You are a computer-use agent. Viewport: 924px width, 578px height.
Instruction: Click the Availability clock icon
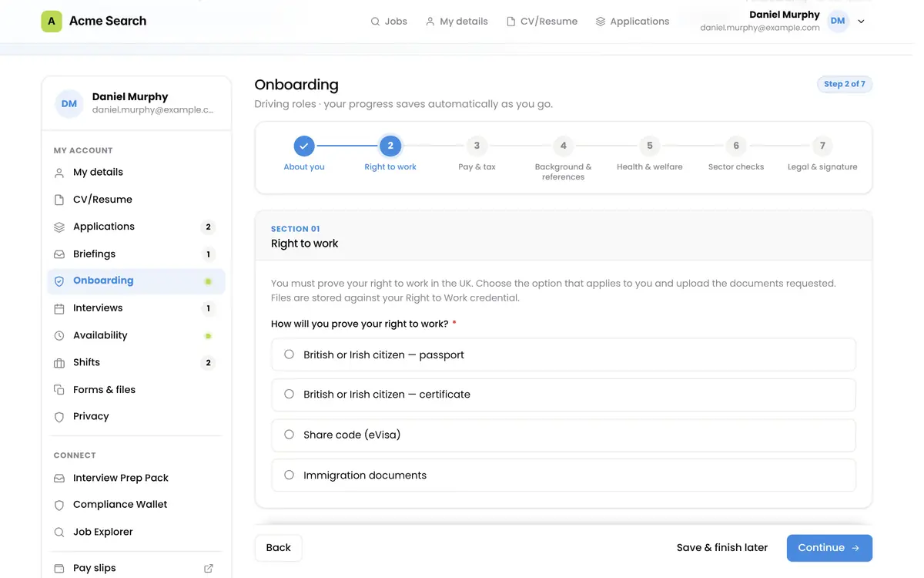(x=59, y=336)
